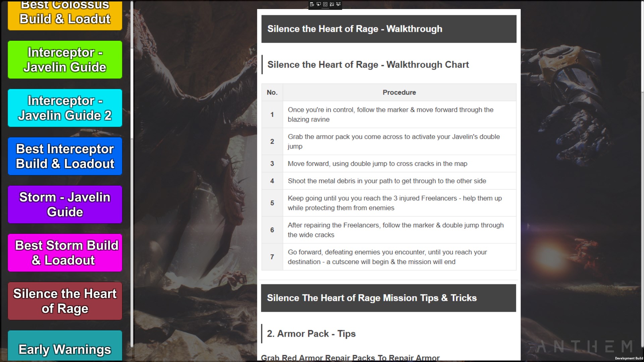Select Interceptor - Javelin Guide 2
Viewport: 644px width, 362px height.
[65, 108]
